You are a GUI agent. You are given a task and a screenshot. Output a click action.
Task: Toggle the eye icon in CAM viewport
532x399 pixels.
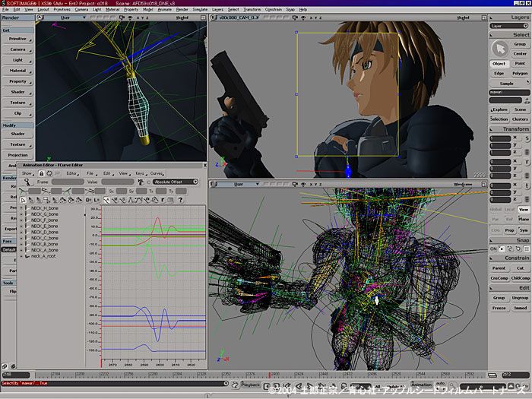(x=303, y=17)
